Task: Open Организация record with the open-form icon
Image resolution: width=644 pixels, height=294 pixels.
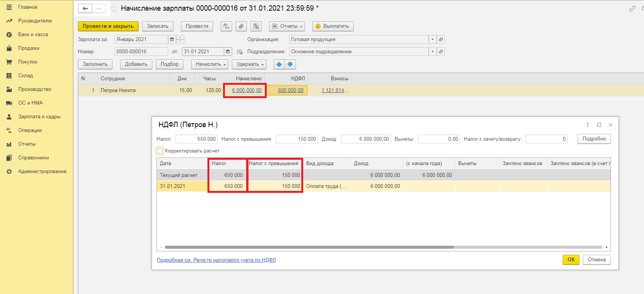Action: pos(441,40)
